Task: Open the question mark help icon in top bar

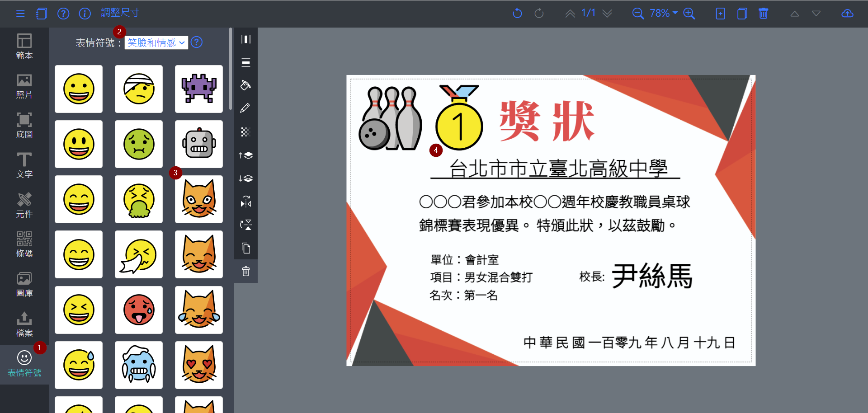Action: [63, 14]
